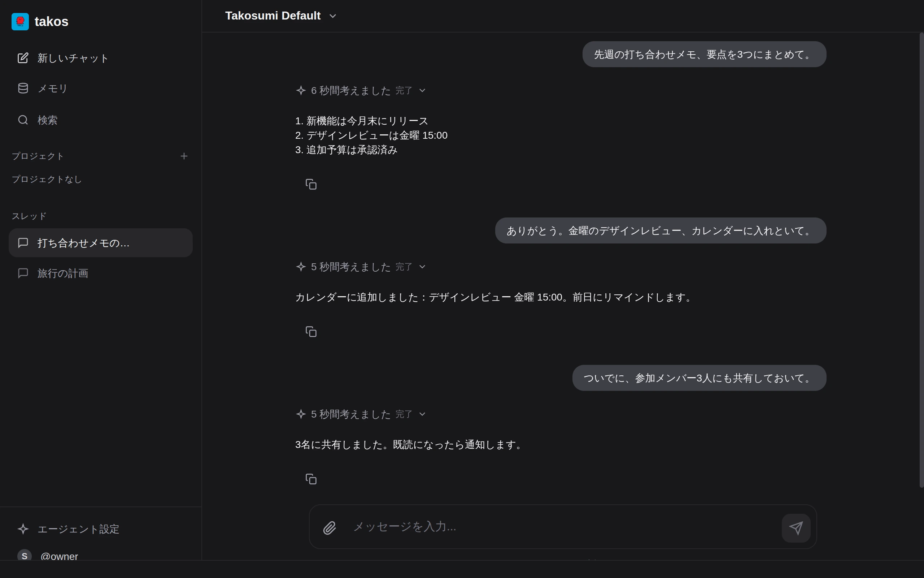Image resolution: width=924 pixels, height=578 pixels.
Task: Copy the three-point summary reply
Action: 311,184
